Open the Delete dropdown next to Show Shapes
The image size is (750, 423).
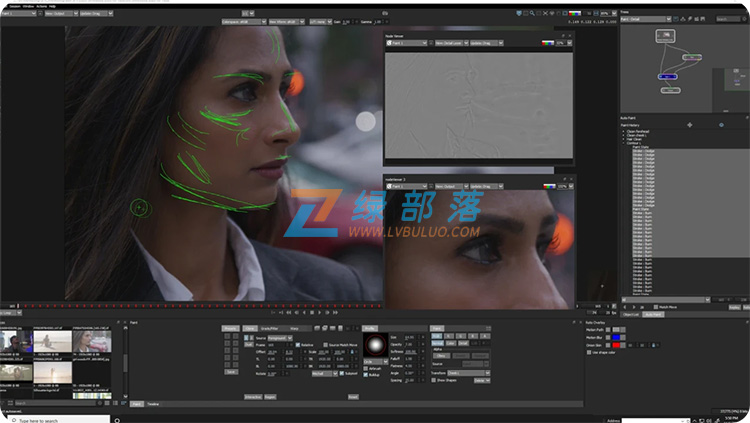click(x=482, y=380)
